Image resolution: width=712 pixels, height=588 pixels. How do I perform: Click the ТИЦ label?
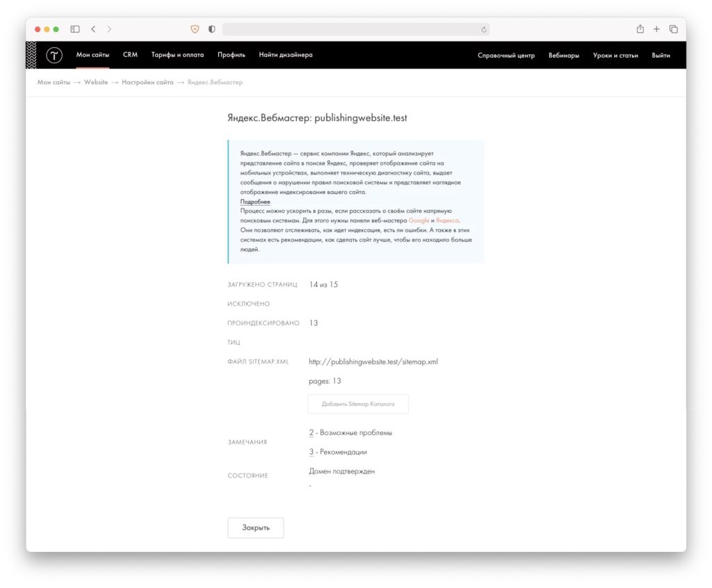234,343
